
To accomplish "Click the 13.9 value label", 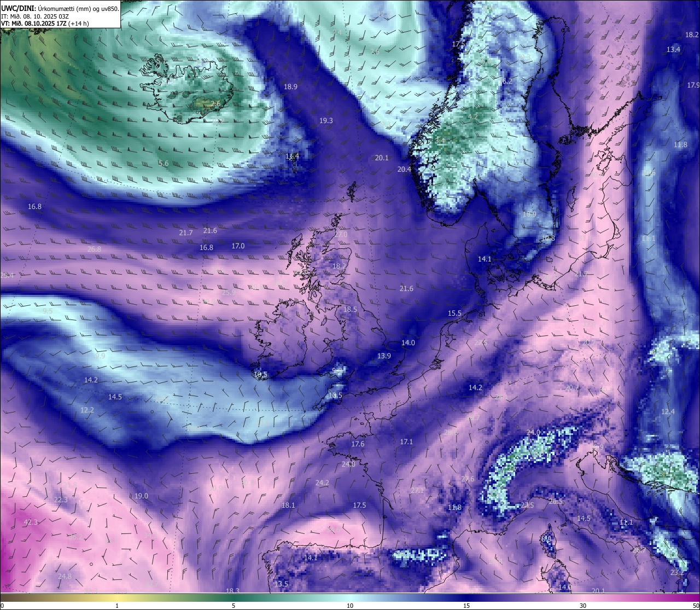I will point(384,356).
